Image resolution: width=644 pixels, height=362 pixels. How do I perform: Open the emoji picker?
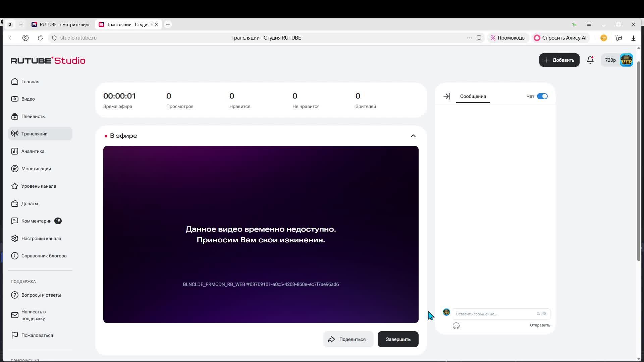coord(456,326)
